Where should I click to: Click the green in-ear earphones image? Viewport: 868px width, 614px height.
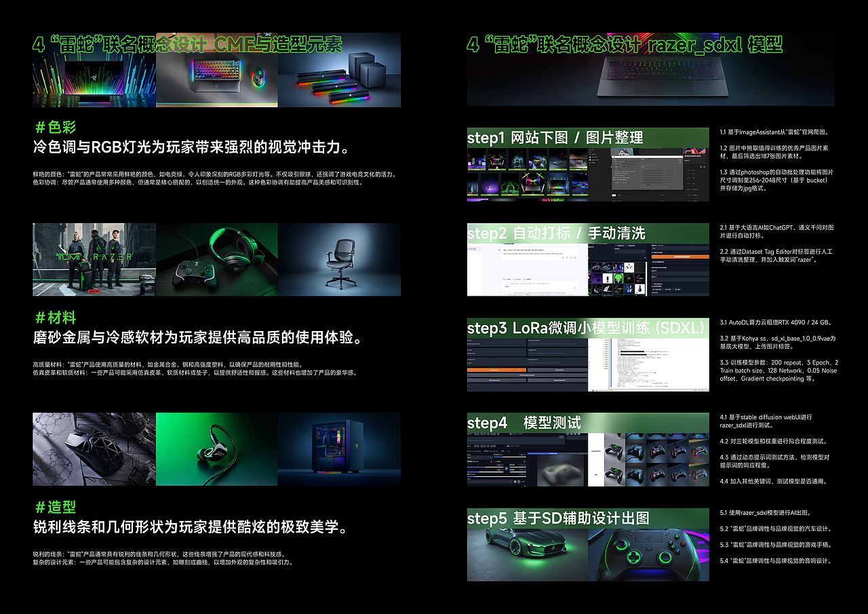[216, 449]
